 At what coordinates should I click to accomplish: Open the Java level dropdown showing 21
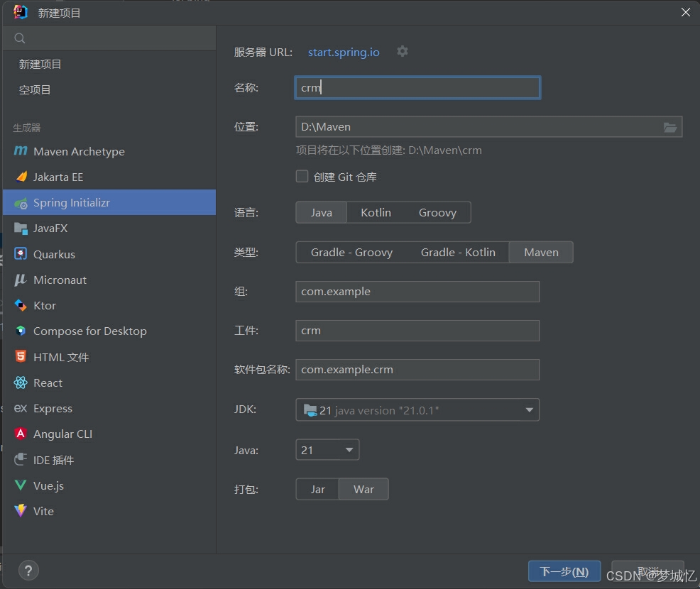point(327,450)
